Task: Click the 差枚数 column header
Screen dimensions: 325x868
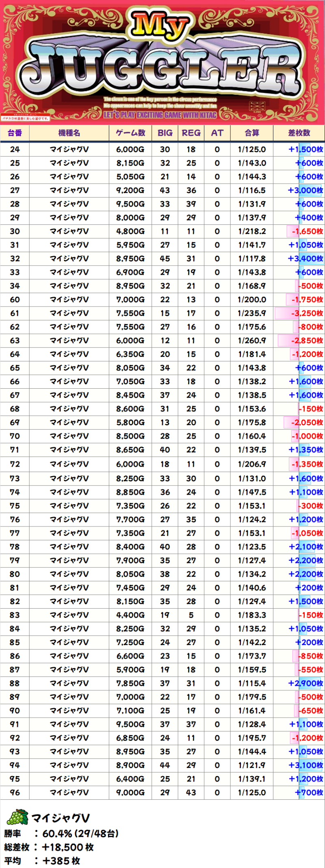Action: coord(299,133)
